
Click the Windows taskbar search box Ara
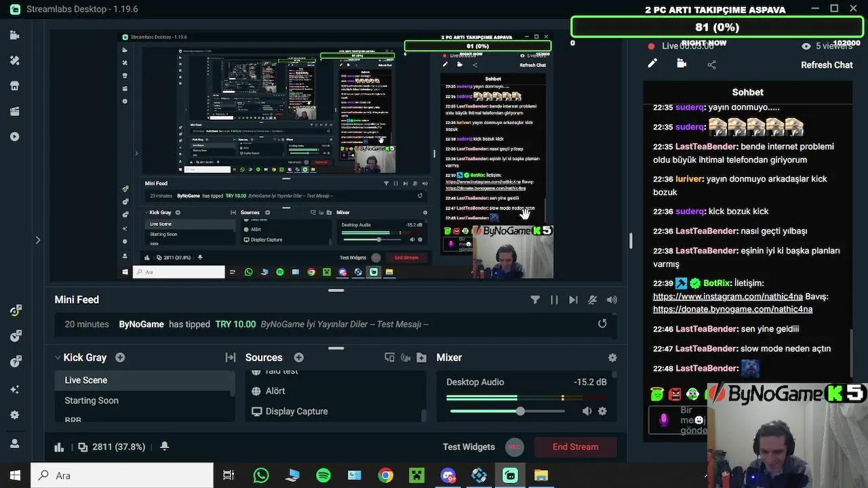tap(122, 475)
